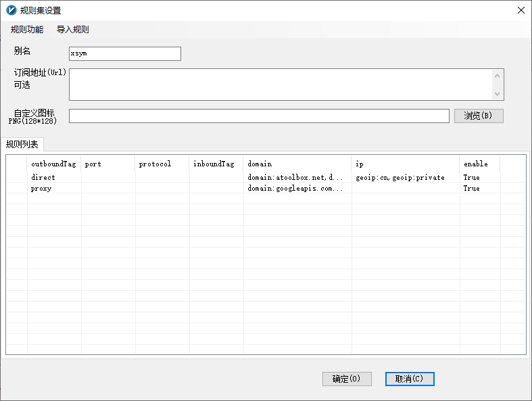Click the domain:googleapis.com cell
The height and width of the screenshot is (401, 532).
click(297, 188)
